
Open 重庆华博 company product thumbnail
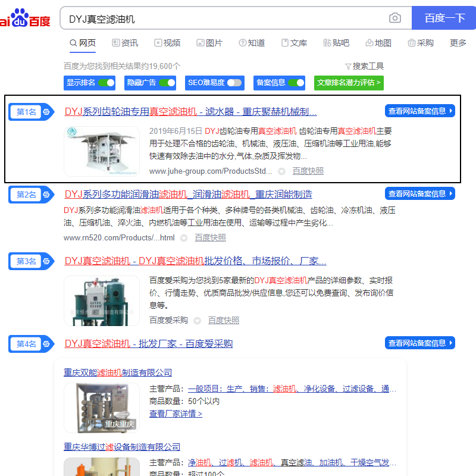[102, 466]
